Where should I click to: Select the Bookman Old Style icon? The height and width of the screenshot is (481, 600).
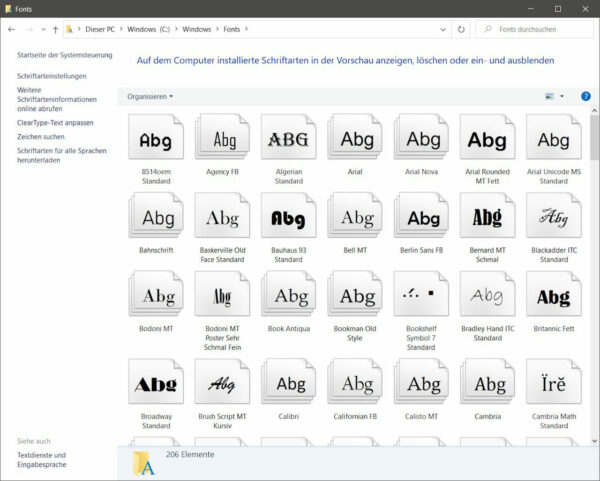click(x=355, y=293)
